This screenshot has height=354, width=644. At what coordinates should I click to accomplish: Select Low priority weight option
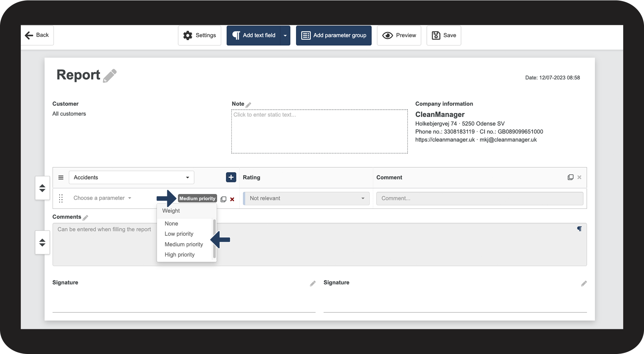click(x=179, y=234)
